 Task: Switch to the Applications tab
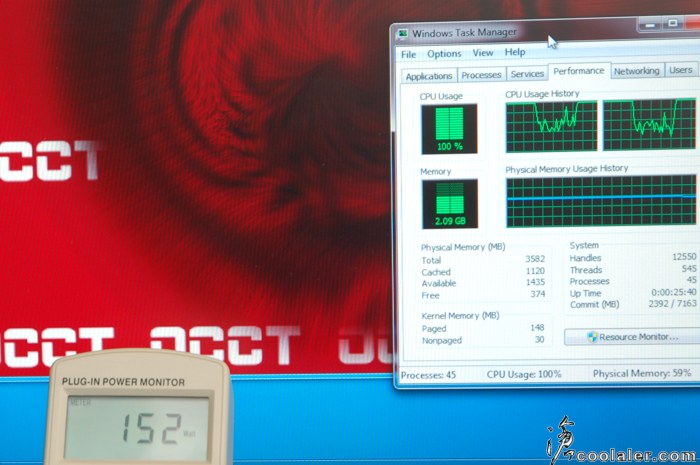pyautogui.click(x=429, y=76)
